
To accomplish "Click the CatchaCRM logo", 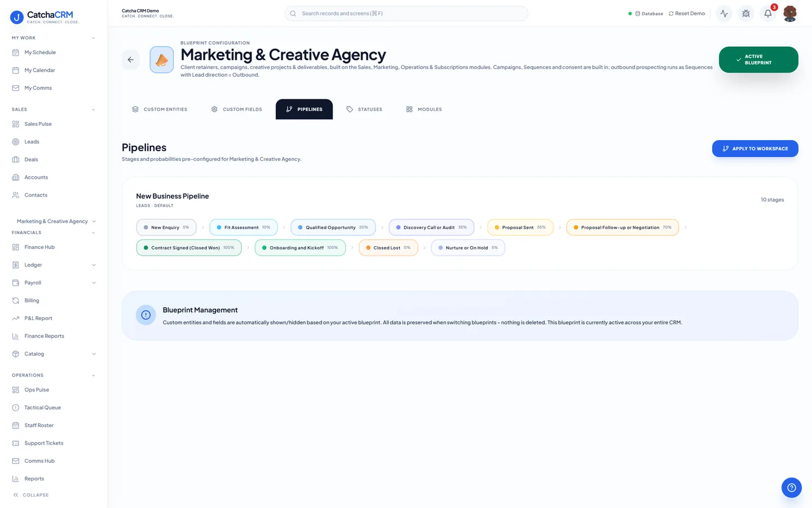I will click(x=45, y=17).
